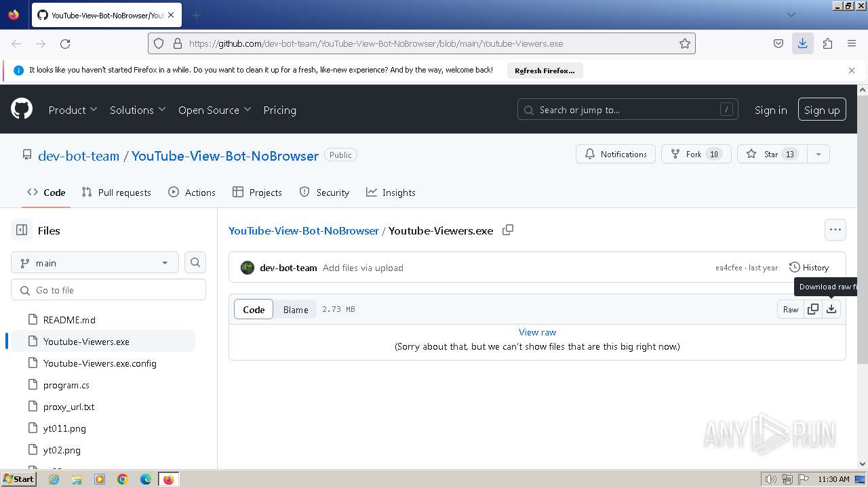Expand the Solutions menu
The height and width of the screenshot is (488, 868).
(138, 110)
